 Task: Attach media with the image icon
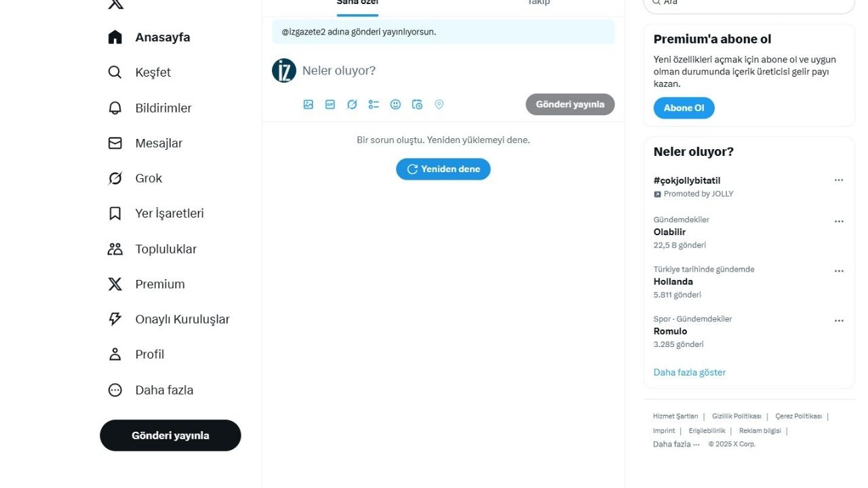click(309, 104)
